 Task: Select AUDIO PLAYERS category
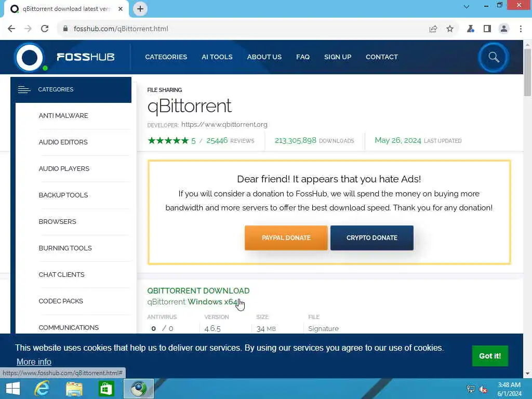pos(64,169)
